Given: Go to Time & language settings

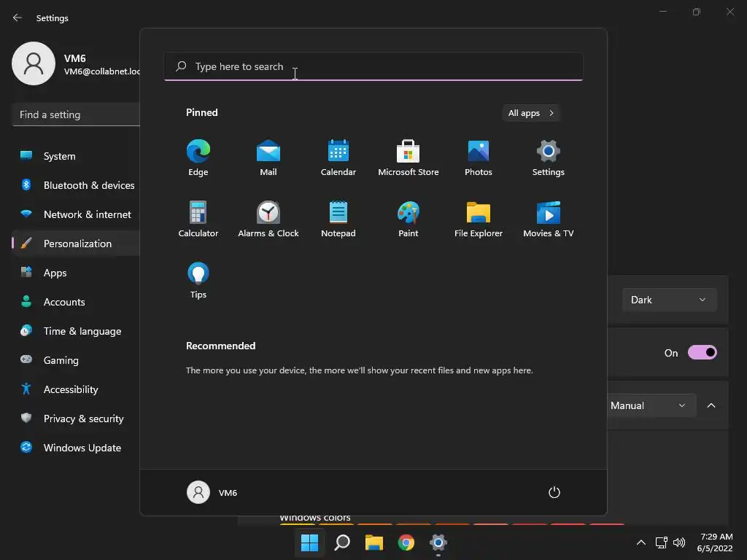Looking at the screenshot, I should pos(76,331).
